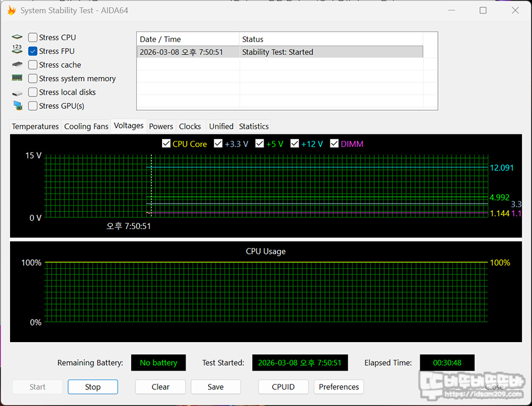Switch to the Unified tab
This screenshot has width=532, height=406.
pyautogui.click(x=221, y=127)
